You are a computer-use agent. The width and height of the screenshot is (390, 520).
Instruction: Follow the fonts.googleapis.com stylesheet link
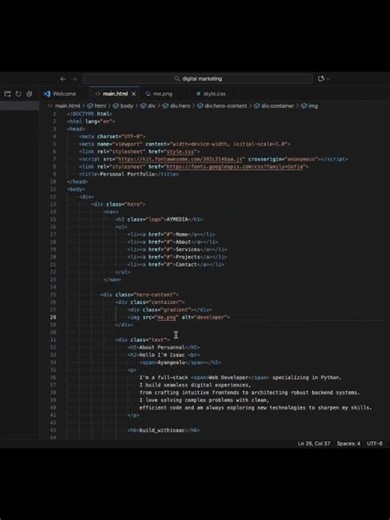pos(235,167)
